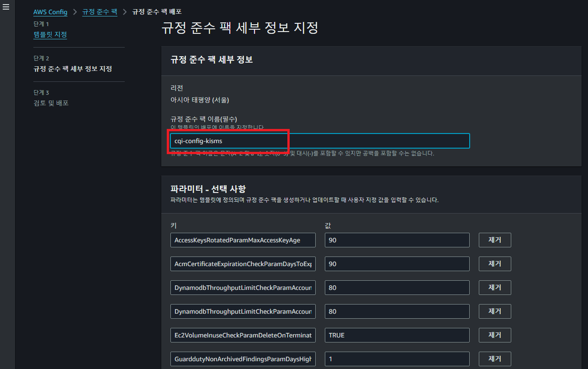This screenshot has height=369, width=588.
Task: Select the 검토 및 배포 step label
Action: click(x=50, y=103)
